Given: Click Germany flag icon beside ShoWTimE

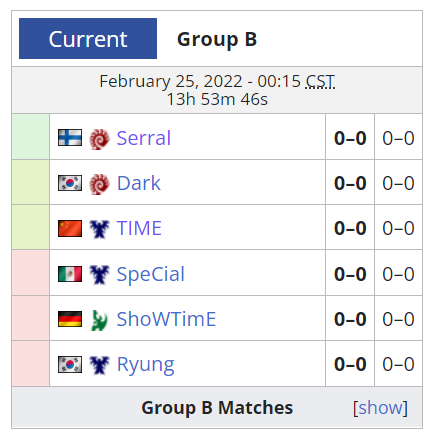Looking at the screenshot, I should click(70, 319).
